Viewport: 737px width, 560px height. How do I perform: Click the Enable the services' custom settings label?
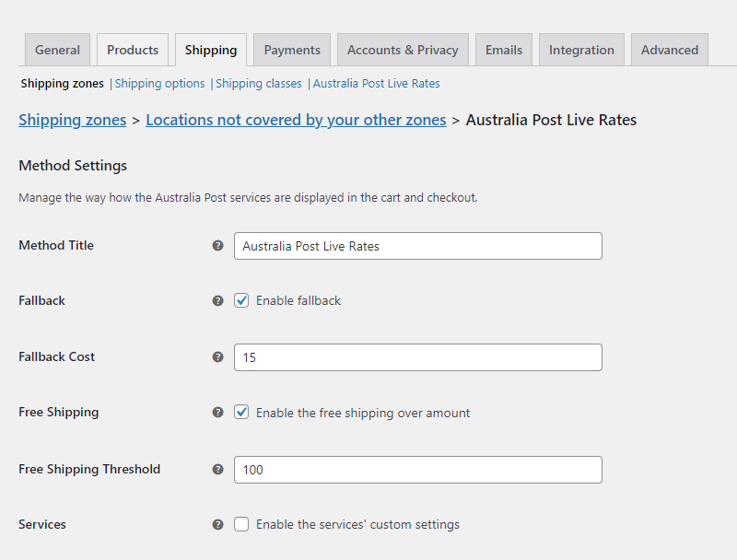pos(357,525)
